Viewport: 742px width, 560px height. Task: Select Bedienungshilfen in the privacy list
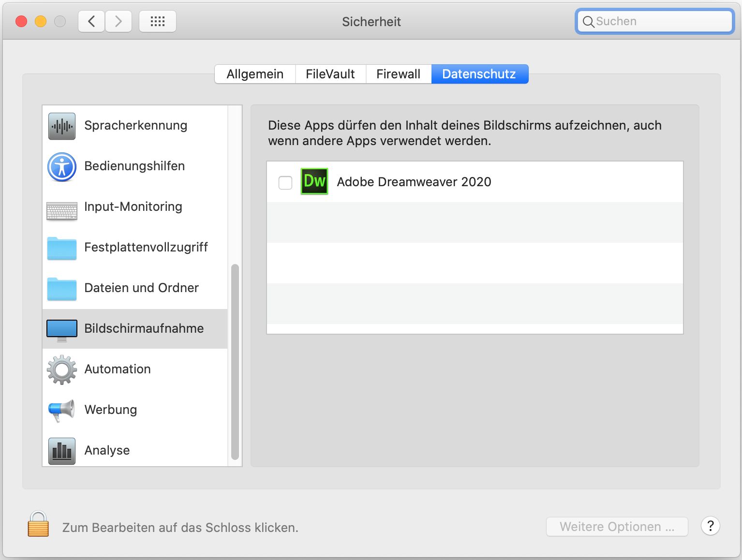tap(135, 167)
